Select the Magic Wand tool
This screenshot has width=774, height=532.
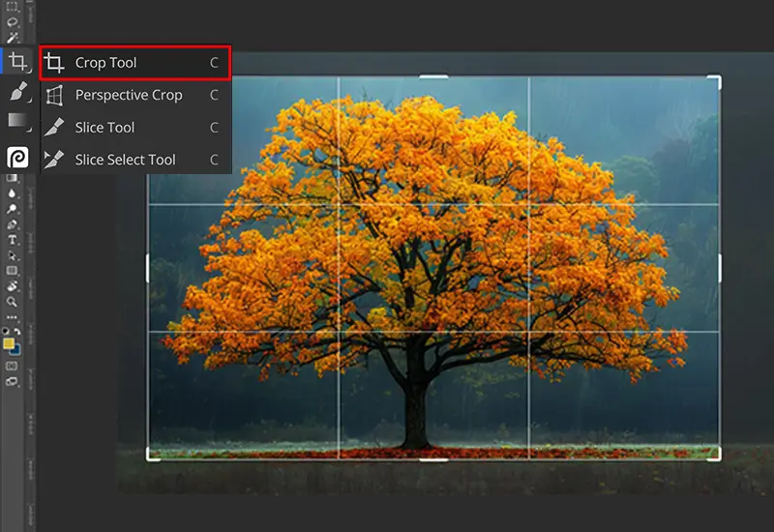click(x=13, y=37)
